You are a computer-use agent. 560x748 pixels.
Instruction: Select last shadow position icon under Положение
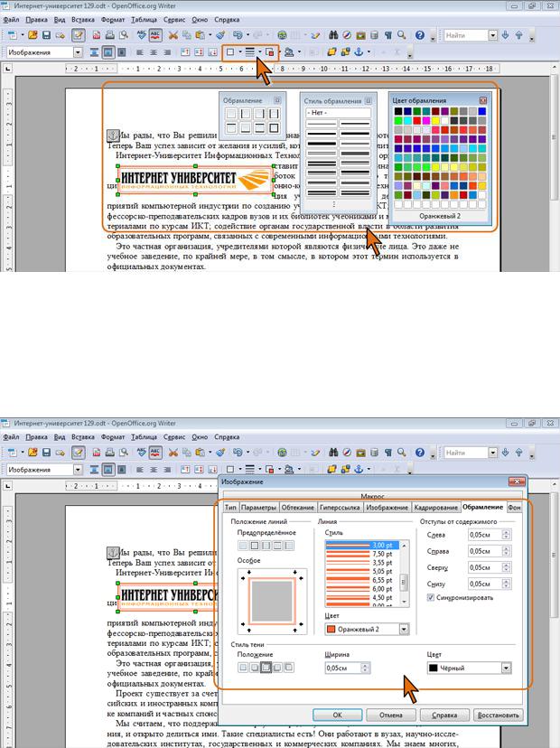[x=289, y=668]
